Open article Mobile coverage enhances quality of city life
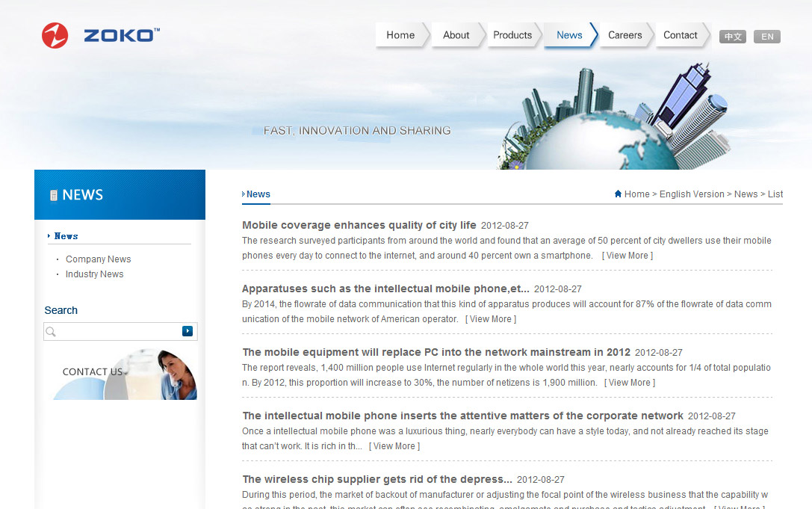Viewport: 812px width, 509px height. pyautogui.click(x=359, y=225)
